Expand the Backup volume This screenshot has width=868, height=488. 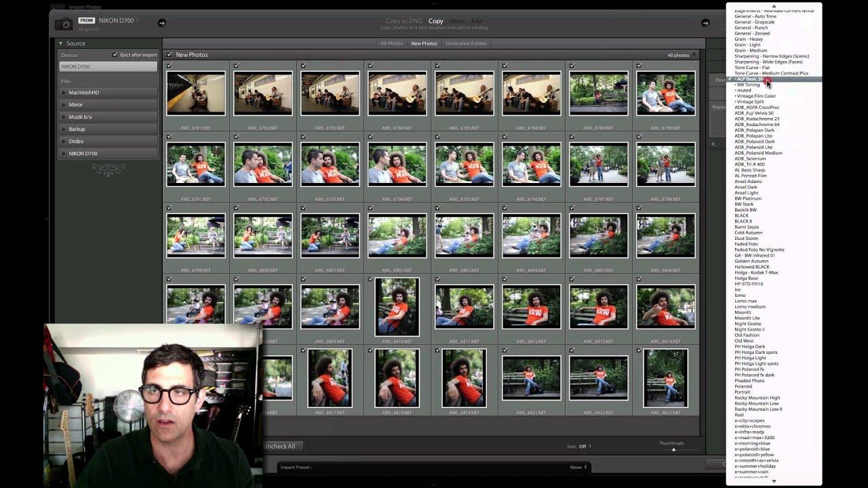click(64, 129)
